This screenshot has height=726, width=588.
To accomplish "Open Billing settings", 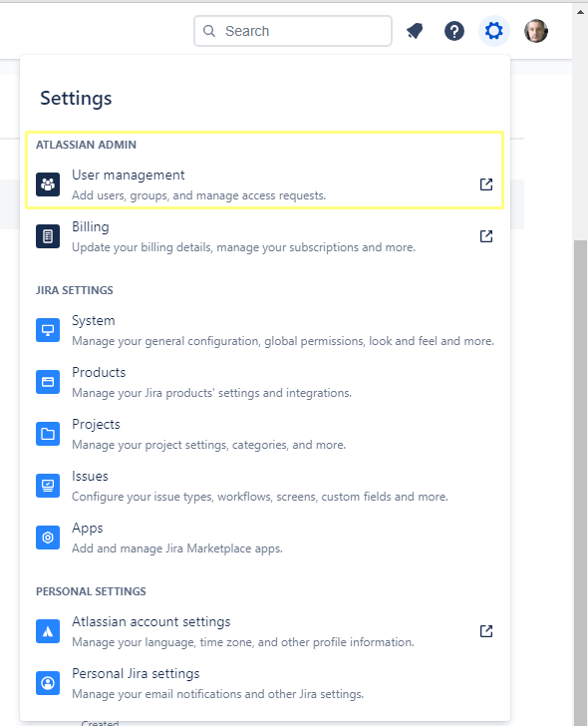I will (x=265, y=236).
